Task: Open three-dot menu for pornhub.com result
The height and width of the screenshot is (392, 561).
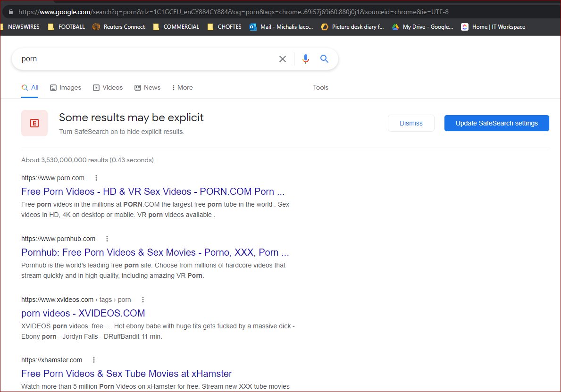Action: 107,239
